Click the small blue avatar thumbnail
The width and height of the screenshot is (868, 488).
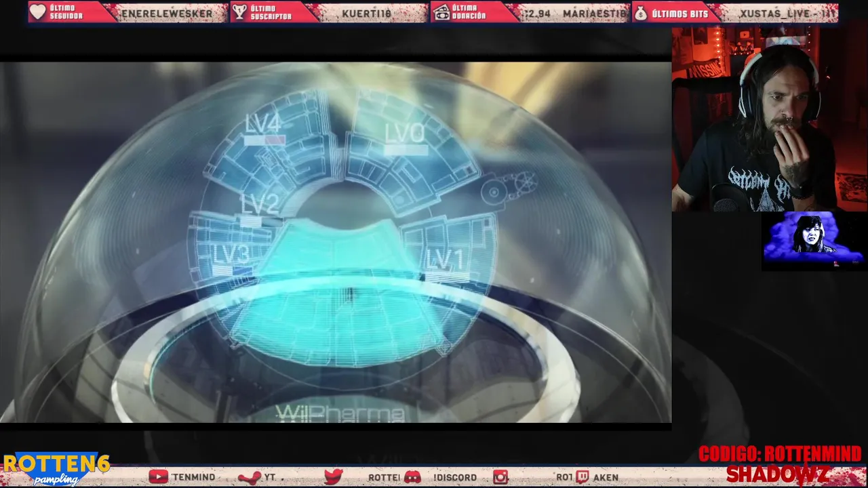pyautogui.click(x=814, y=241)
